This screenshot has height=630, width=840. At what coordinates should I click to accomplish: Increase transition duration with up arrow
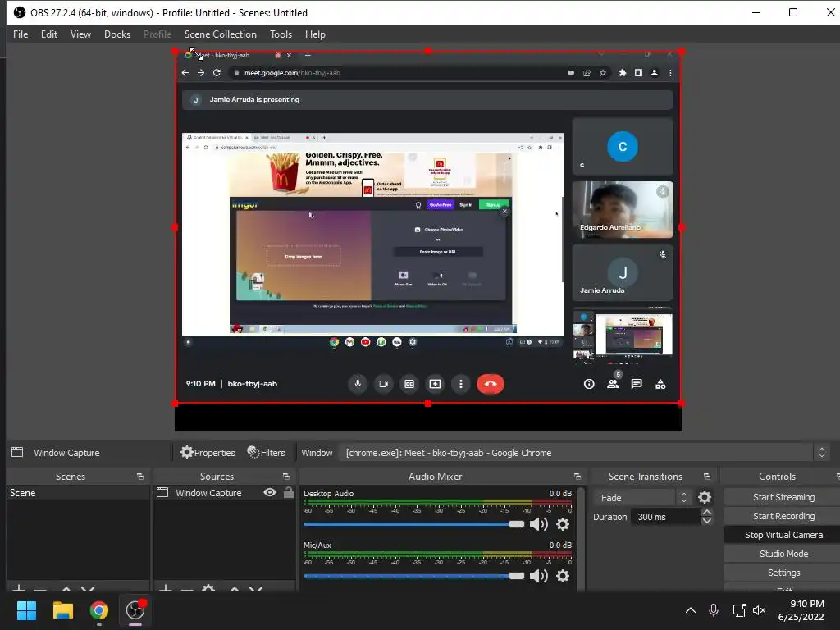pyautogui.click(x=706, y=513)
